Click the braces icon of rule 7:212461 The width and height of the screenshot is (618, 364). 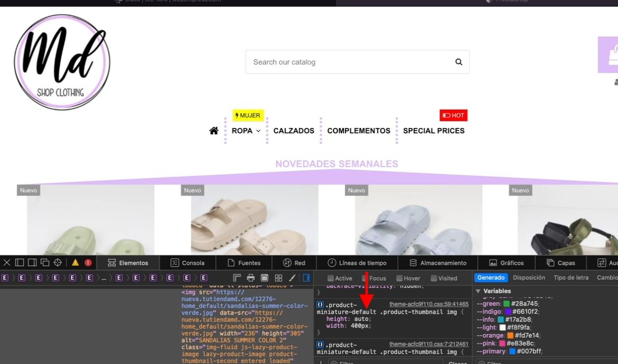point(320,344)
